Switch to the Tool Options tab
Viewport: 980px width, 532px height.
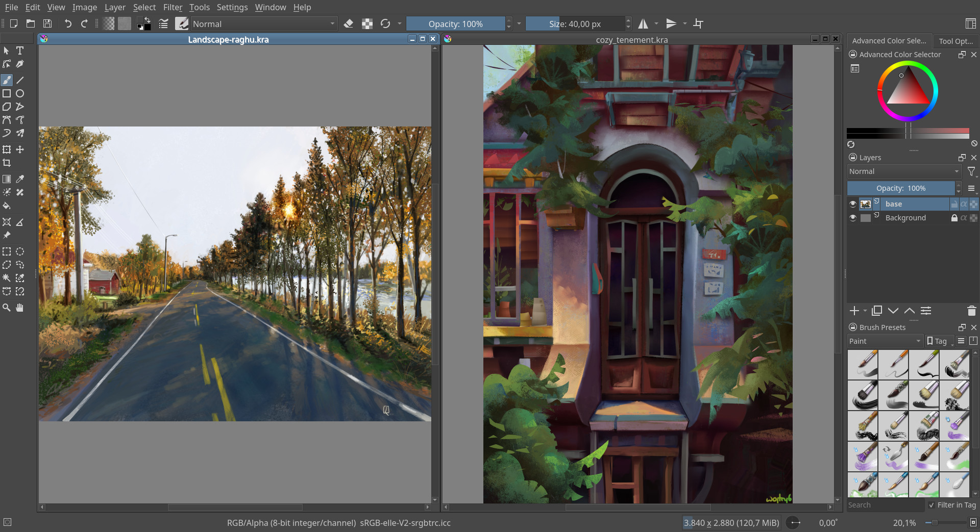(955, 41)
